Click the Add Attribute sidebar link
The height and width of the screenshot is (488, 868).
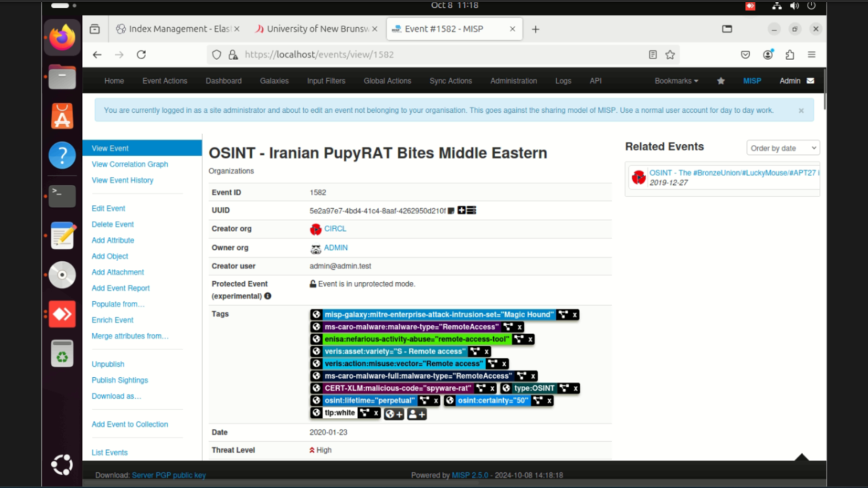[x=113, y=241]
